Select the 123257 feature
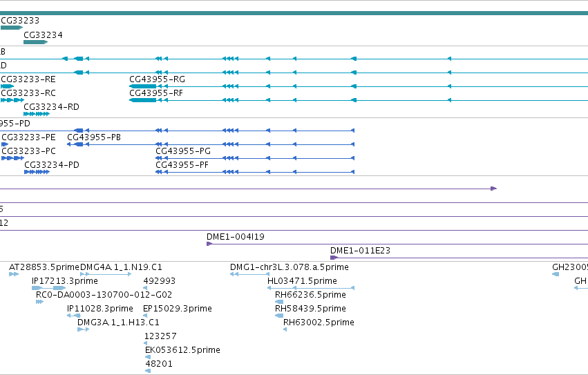 click(x=146, y=343)
